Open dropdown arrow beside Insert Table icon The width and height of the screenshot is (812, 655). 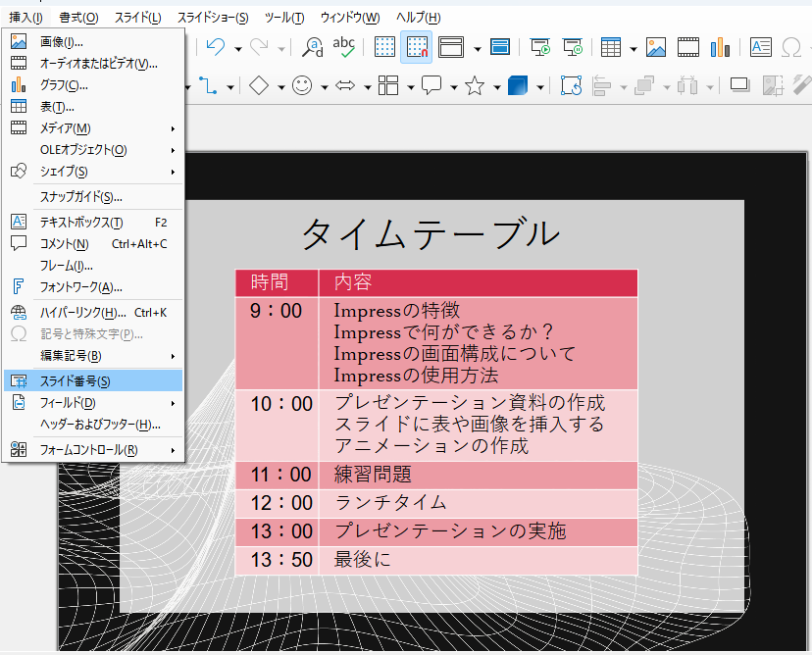click(x=634, y=49)
